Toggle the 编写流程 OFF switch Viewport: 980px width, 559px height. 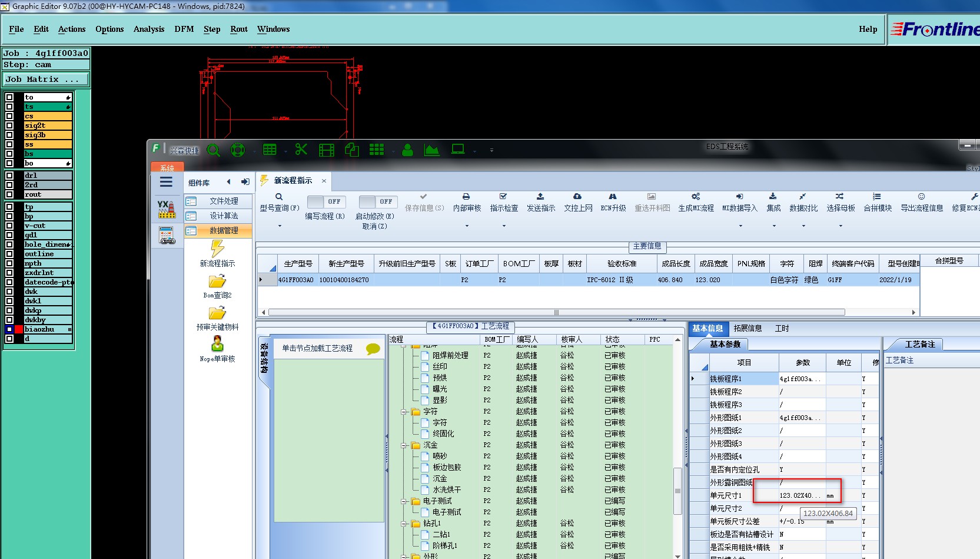[x=327, y=201]
